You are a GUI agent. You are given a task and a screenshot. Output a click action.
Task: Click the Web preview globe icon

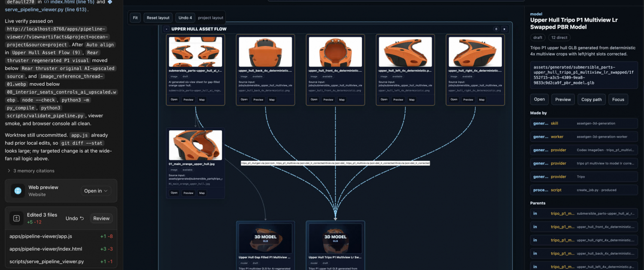click(x=18, y=191)
